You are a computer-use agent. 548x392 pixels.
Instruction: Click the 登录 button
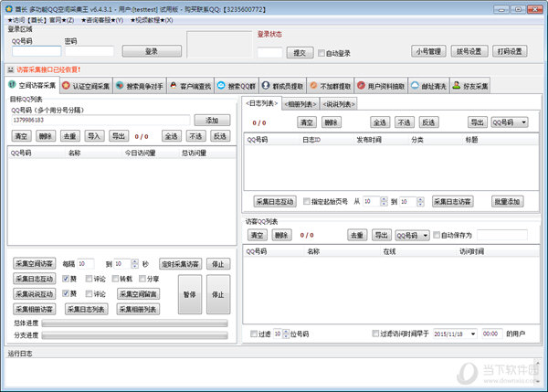pos(152,51)
